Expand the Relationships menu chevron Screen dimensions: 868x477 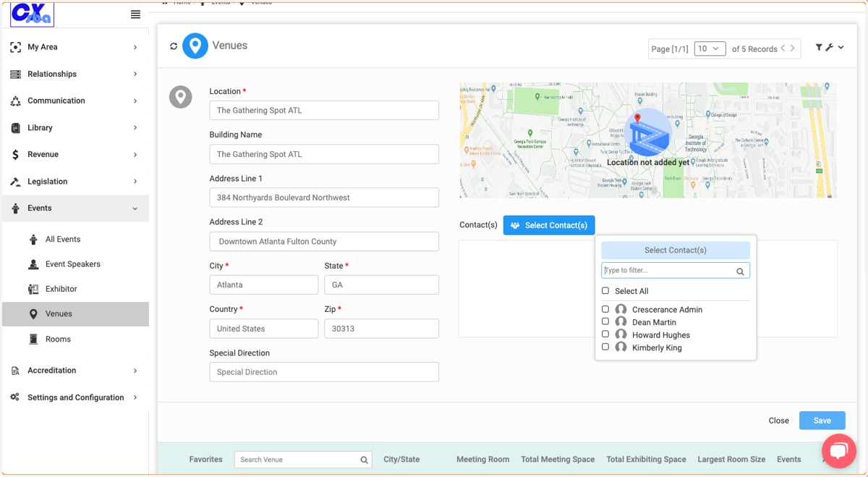tap(135, 74)
